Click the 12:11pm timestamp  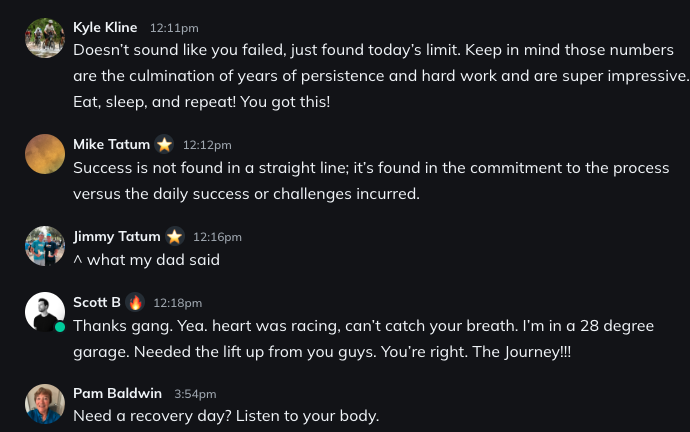[x=174, y=29]
